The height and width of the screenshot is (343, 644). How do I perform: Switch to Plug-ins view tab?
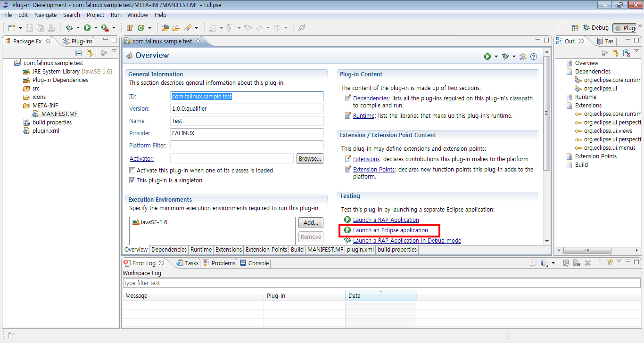78,41
